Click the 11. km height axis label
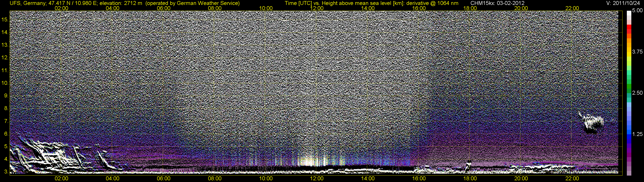 coord(5,70)
